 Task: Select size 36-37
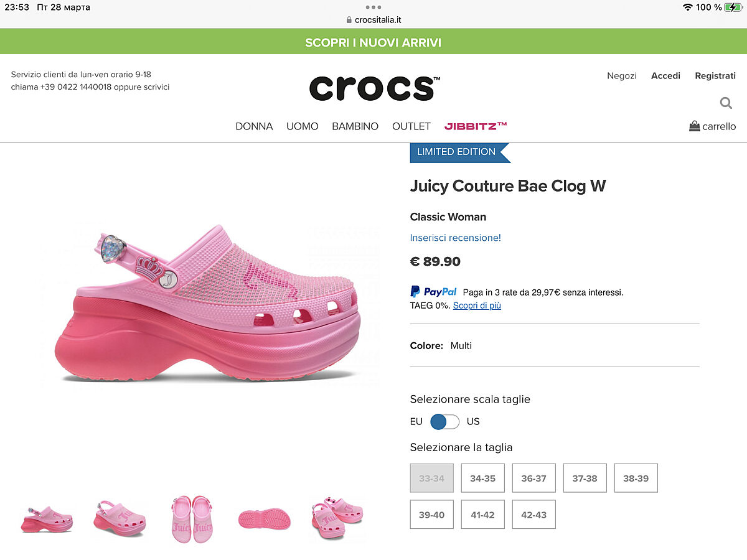coord(533,478)
